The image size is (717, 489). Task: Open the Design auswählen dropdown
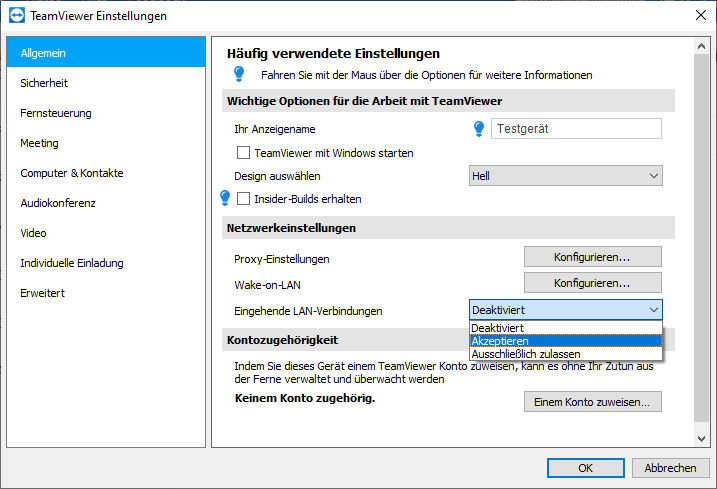coord(566,176)
